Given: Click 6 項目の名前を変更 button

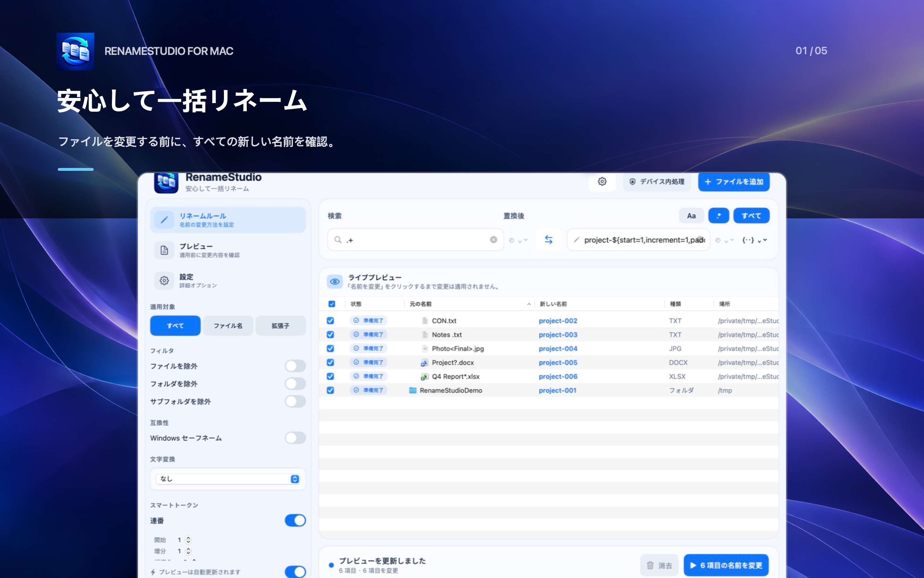Looking at the screenshot, I should (x=726, y=565).
